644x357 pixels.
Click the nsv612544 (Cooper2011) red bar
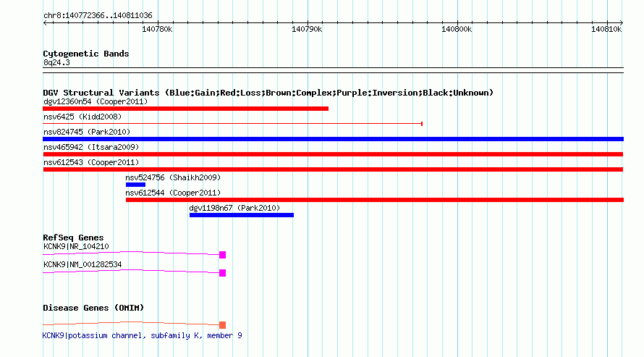coord(375,200)
